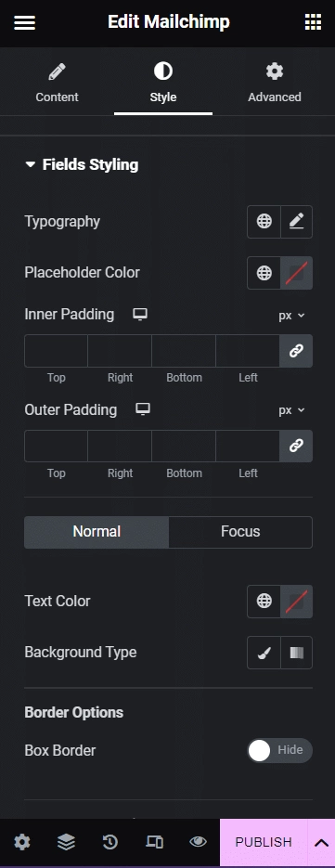
Task: Open page Settings gear in footer
Action: point(22,843)
